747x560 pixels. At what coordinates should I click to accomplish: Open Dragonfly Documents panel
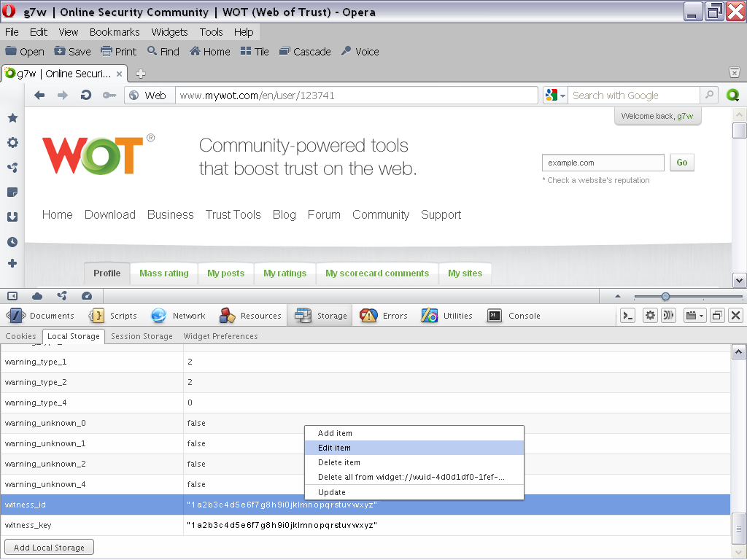pyautogui.click(x=40, y=316)
